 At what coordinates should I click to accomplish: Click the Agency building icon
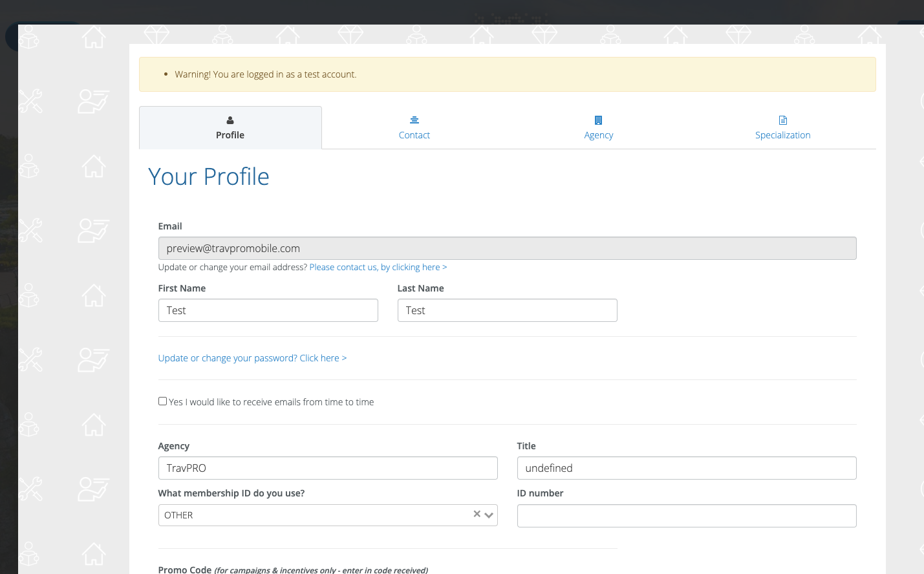[x=598, y=120]
